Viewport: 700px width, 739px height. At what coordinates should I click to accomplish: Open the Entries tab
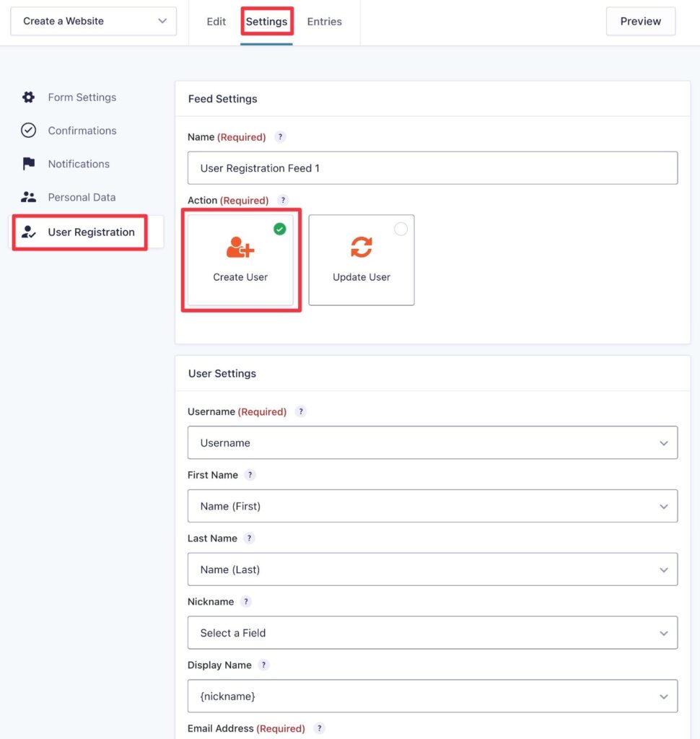[x=324, y=22]
